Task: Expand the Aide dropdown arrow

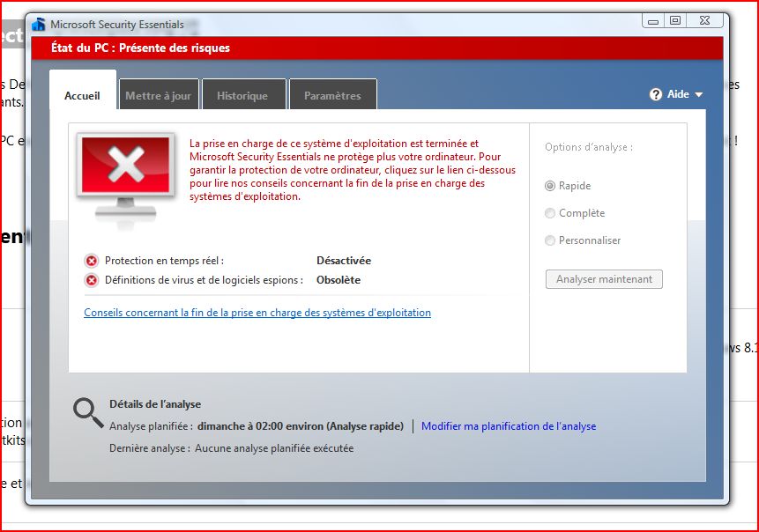Action: 698,95
